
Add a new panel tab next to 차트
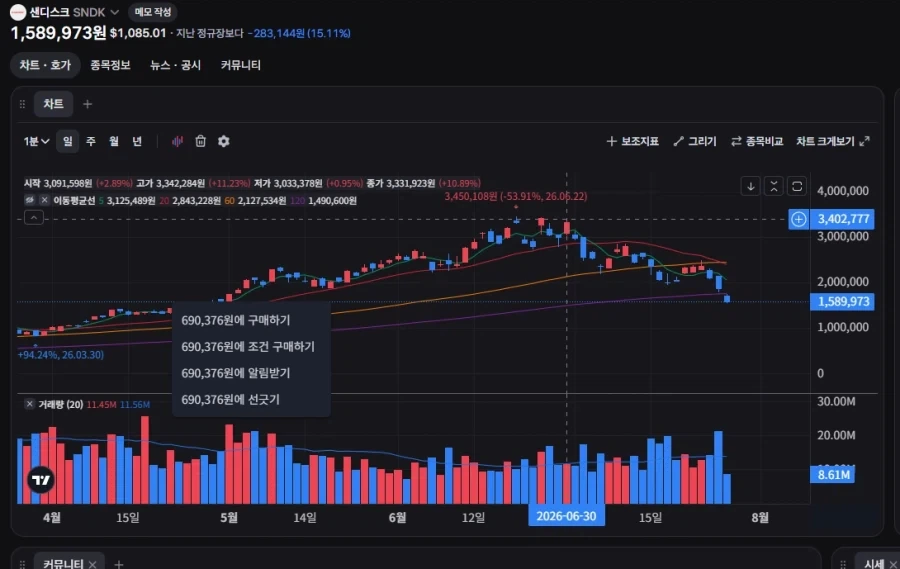[x=87, y=104]
